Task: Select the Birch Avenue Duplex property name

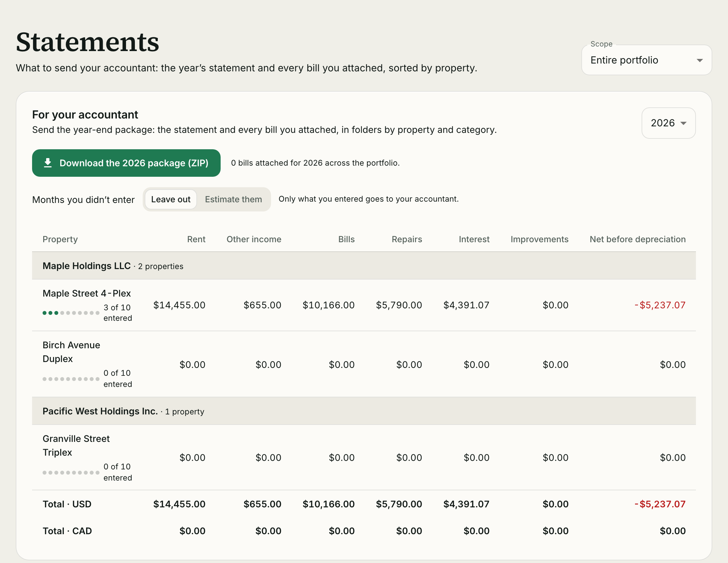Action: point(71,352)
